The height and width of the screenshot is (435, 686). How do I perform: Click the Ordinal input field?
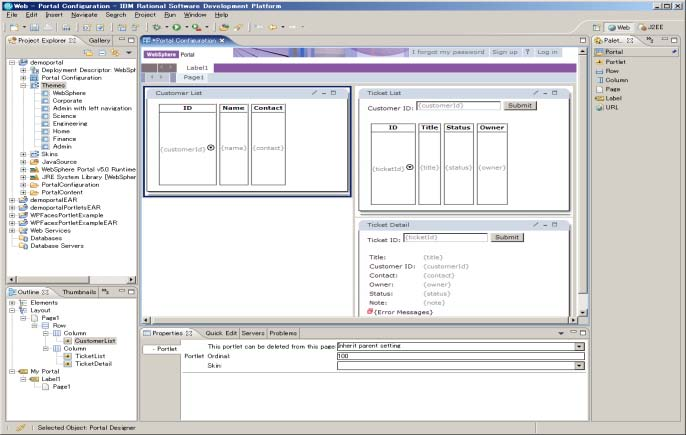click(x=461, y=356)
